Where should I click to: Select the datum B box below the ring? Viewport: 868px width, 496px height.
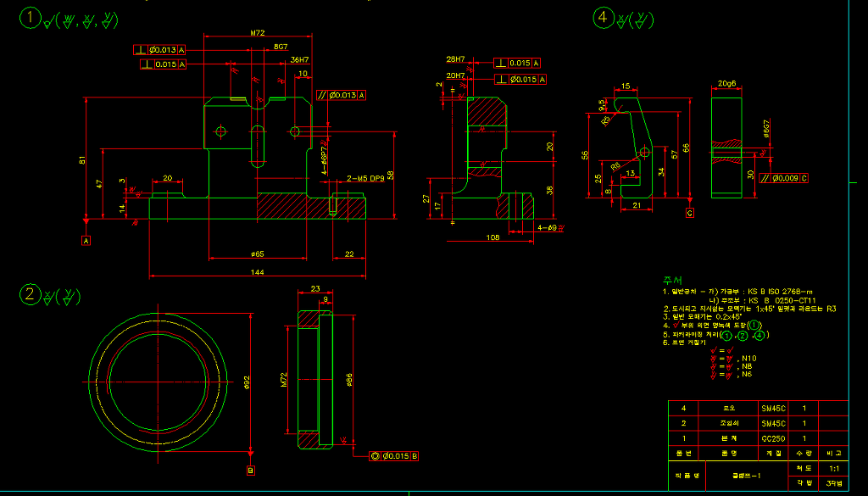tap(251, 471)
